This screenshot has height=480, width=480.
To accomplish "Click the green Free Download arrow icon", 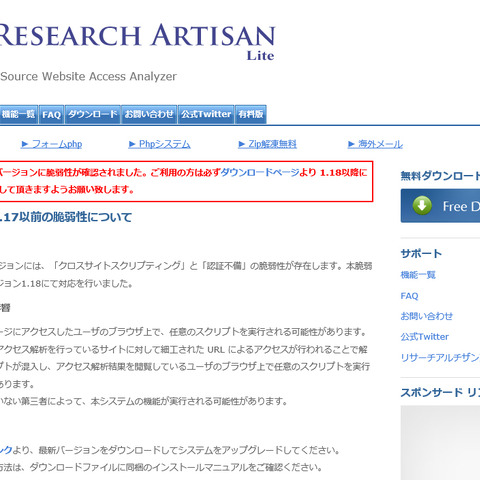I will pos(422,205).
